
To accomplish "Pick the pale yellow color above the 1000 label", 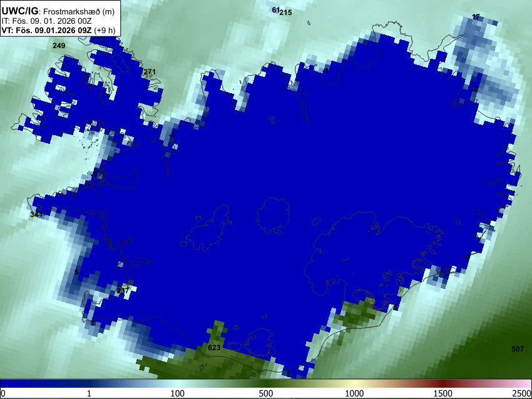I will pos(354,383).
